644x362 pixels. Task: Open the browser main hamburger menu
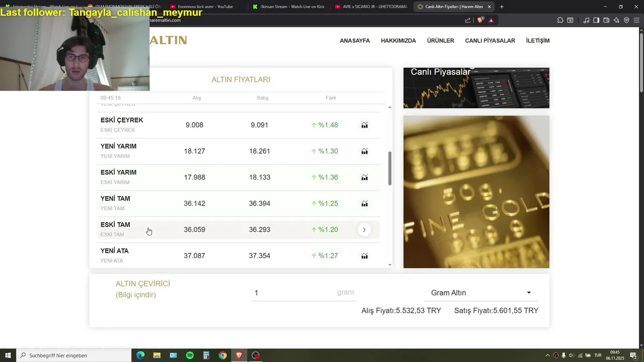pyautogui.click(x=636, y=20)
